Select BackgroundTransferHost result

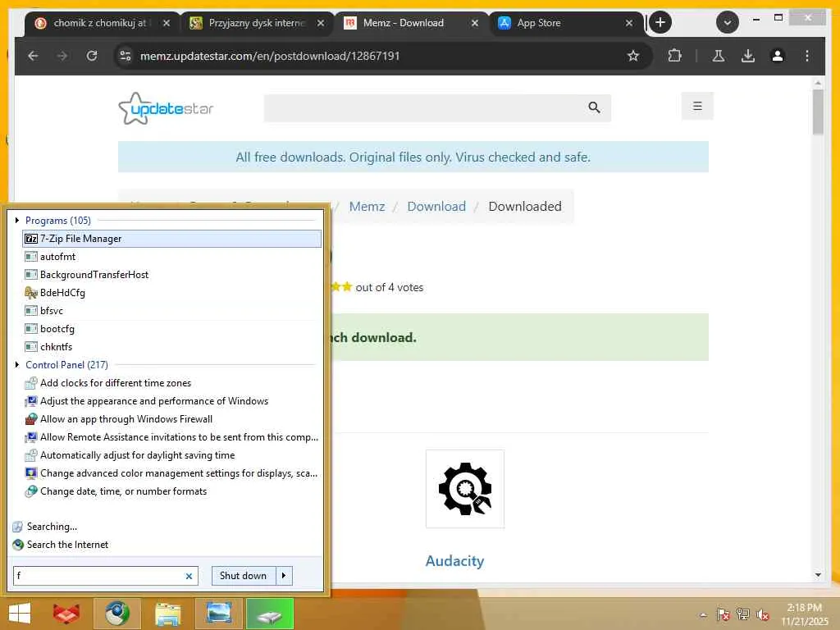click(172, 274)
